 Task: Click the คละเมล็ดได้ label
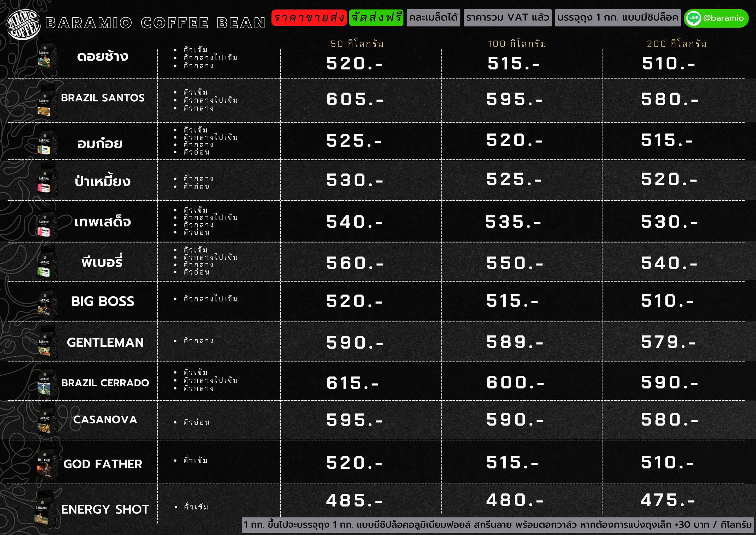[433, 18]
